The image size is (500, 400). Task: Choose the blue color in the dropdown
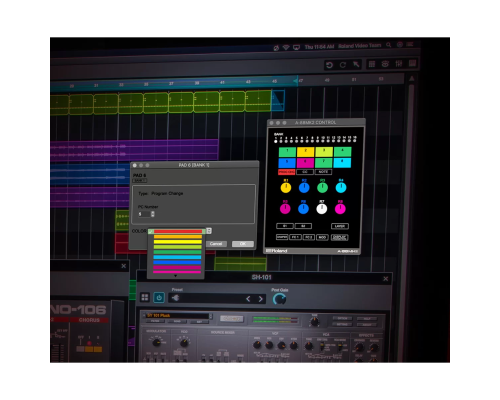tap(178, 262)
